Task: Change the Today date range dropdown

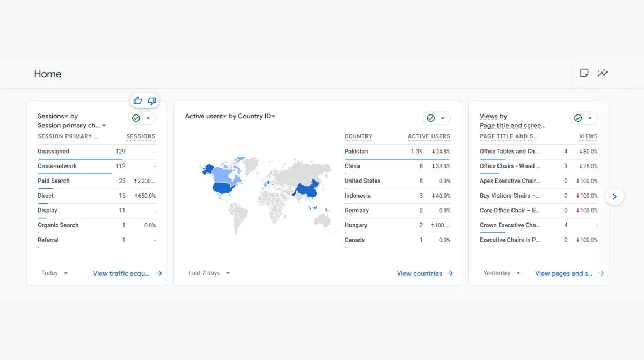Action: [x=55, y=273]
